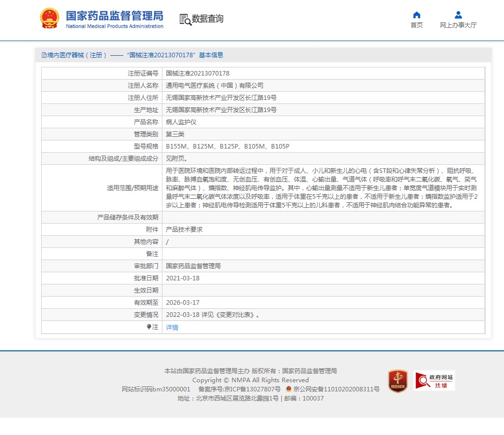This screenshot has width=504, height=435.
Task: Open the 党政机关 badge icon
Action: (x=398, y=381)
